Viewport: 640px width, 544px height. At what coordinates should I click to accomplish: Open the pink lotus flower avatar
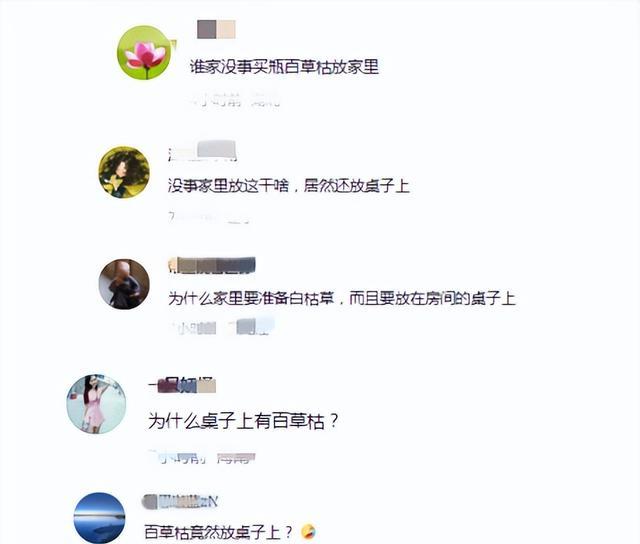144,52
